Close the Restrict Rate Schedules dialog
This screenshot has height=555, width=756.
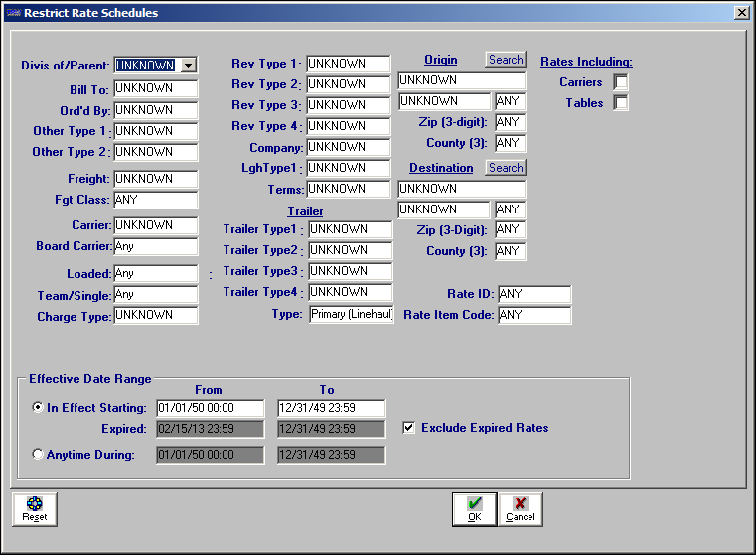pyautogui.click(x=741, y=13)
